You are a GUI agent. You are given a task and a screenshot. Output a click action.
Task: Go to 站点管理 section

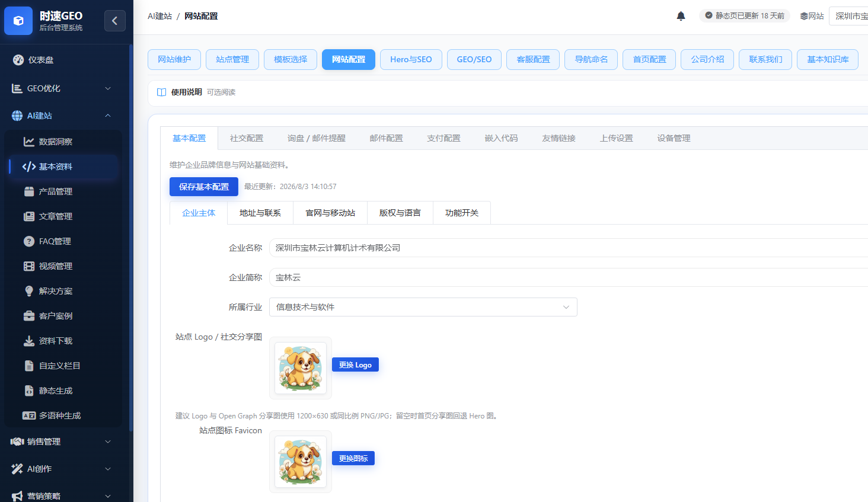click(x=232, y=59)
